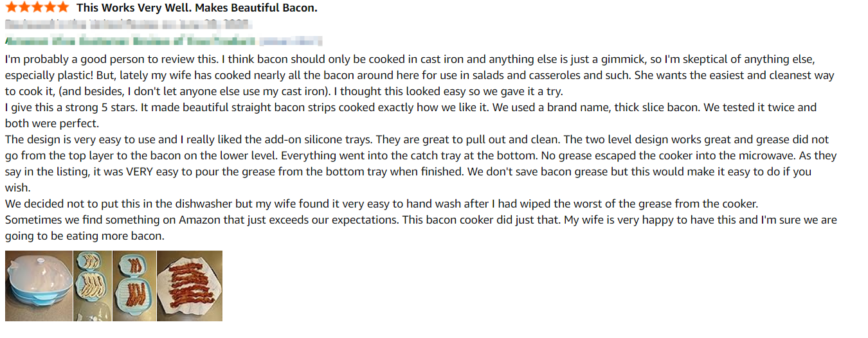868x338 pixels.
Task: Click the third orange rating star
Action: point(37,8)
